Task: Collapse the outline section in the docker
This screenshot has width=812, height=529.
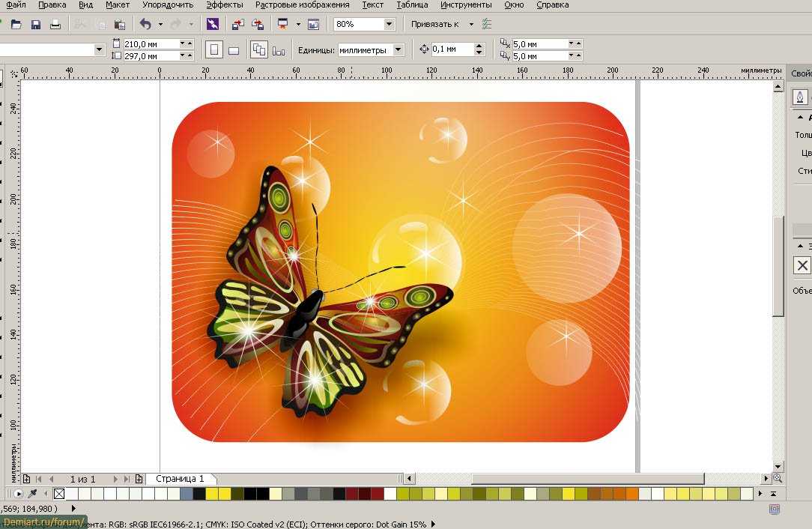Action: [x=800, y=117]
